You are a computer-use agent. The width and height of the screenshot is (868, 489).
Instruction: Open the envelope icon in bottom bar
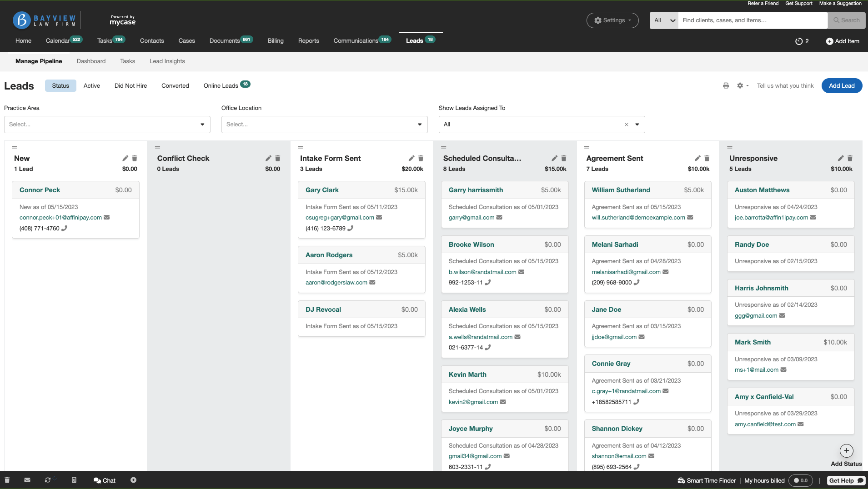coord(27,480)
